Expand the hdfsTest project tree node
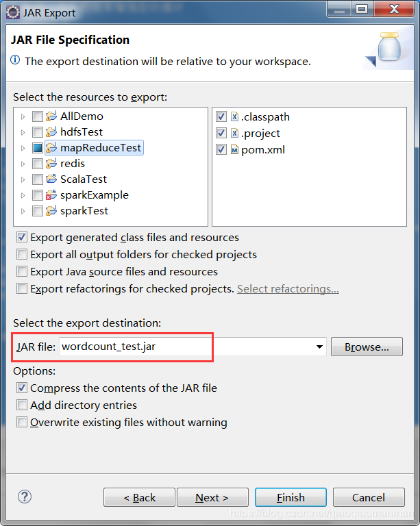The height and width of the screenshot is (526, 420). [23, 132]
